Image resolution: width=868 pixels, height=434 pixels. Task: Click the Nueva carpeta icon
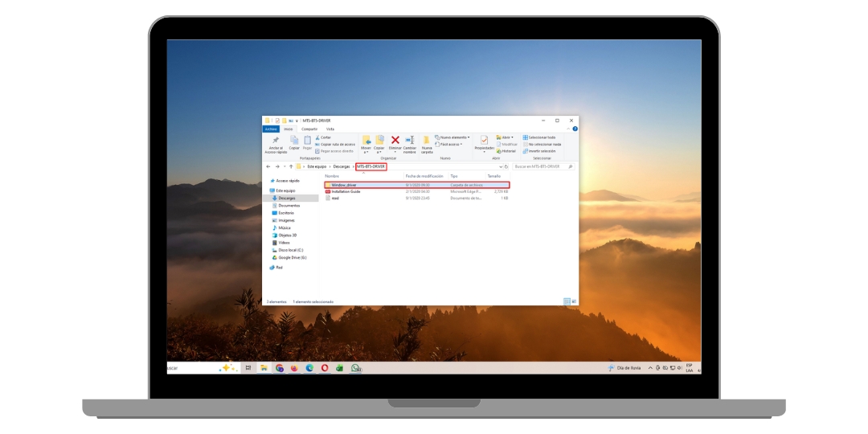pos(427,141)
